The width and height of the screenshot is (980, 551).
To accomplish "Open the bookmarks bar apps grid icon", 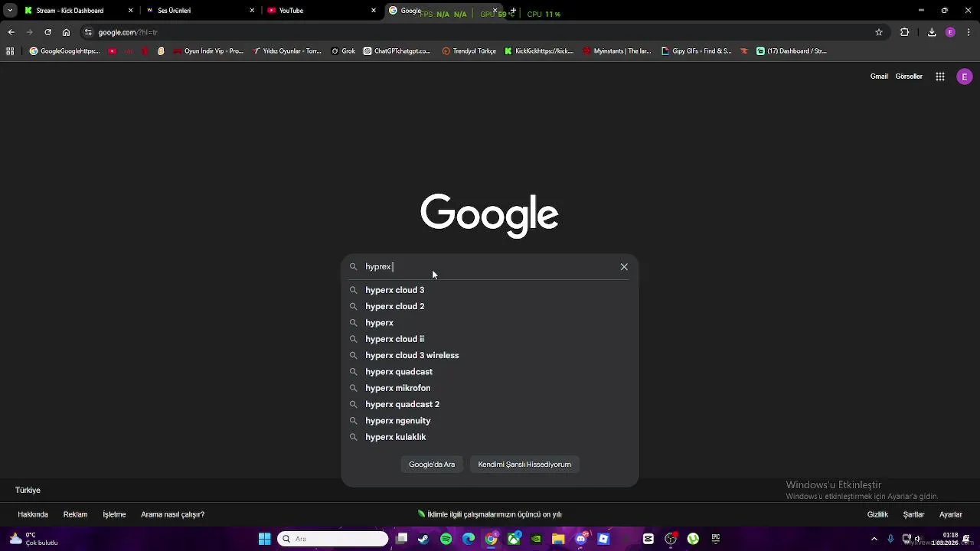I will [10, 51].
